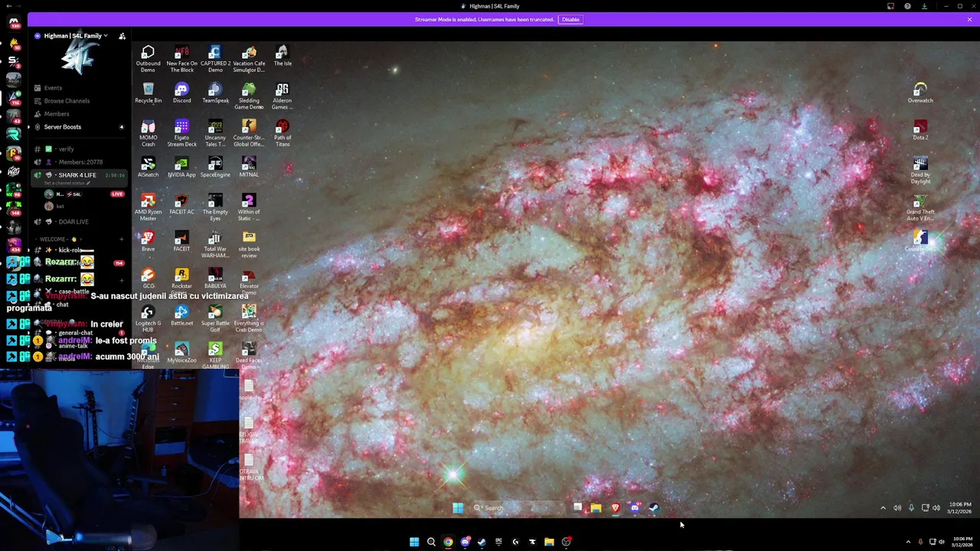Select the Dead by Daylight shortcut

920,171
